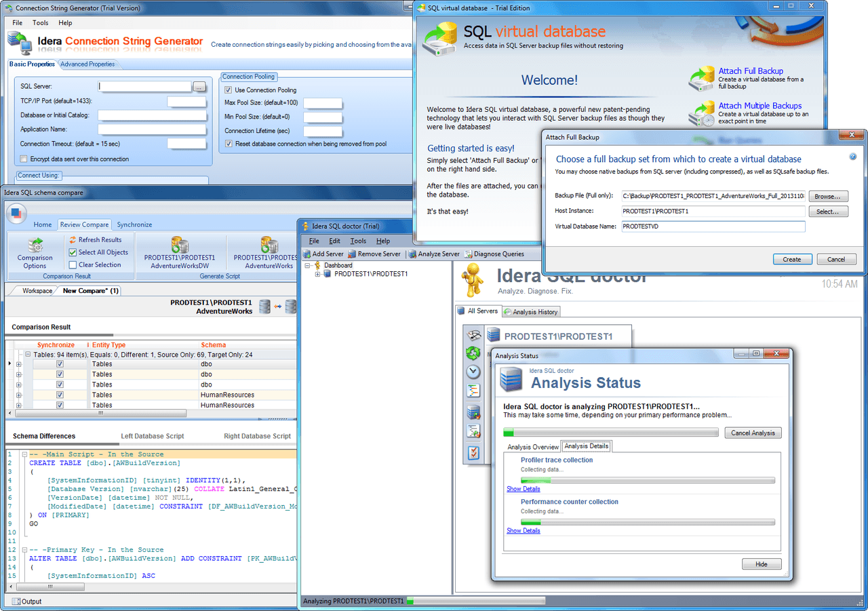Expand the first dbo Tables row
868x611 pixels.
[x=18, y=364]
